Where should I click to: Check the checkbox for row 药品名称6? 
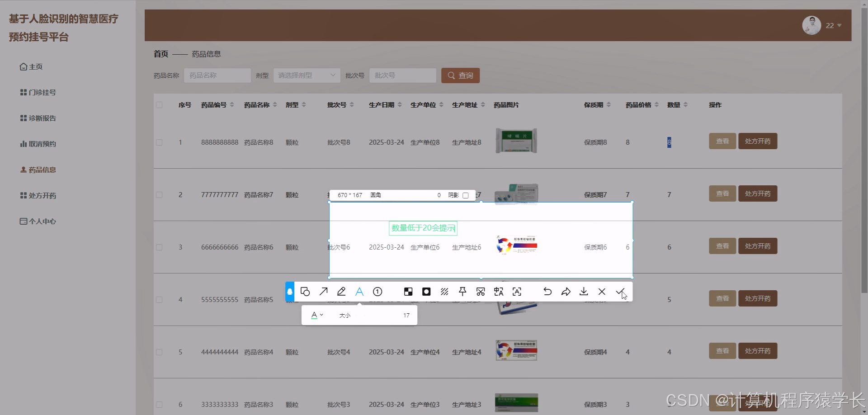[x=159, y=247]
